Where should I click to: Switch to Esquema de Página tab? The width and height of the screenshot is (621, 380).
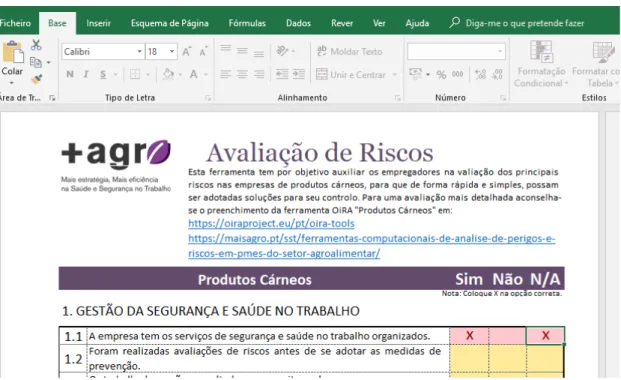point(170,23)
